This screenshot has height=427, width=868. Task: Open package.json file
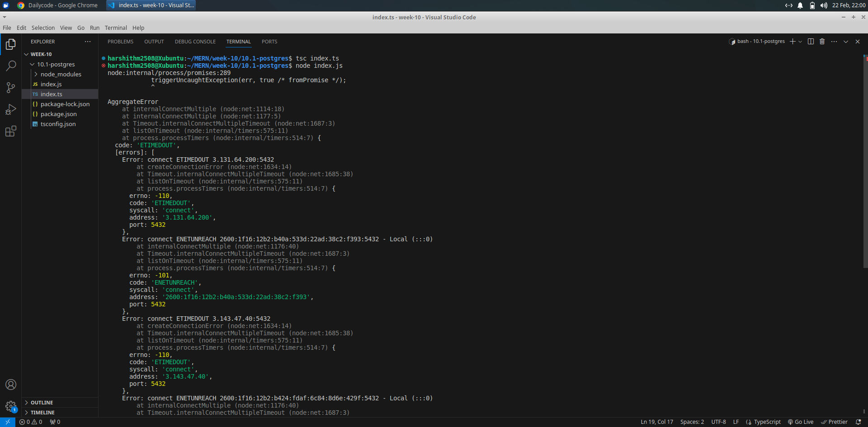[x=60, y=114]
